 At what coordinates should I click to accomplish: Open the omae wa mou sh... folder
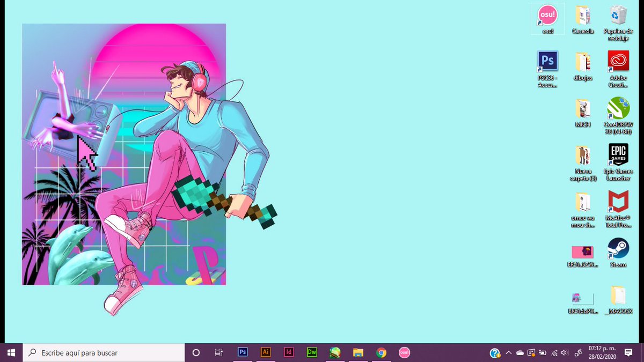click(x=583, y=209)
